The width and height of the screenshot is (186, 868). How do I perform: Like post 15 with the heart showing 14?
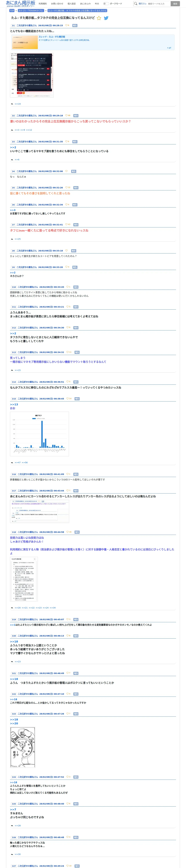[68, 399]
